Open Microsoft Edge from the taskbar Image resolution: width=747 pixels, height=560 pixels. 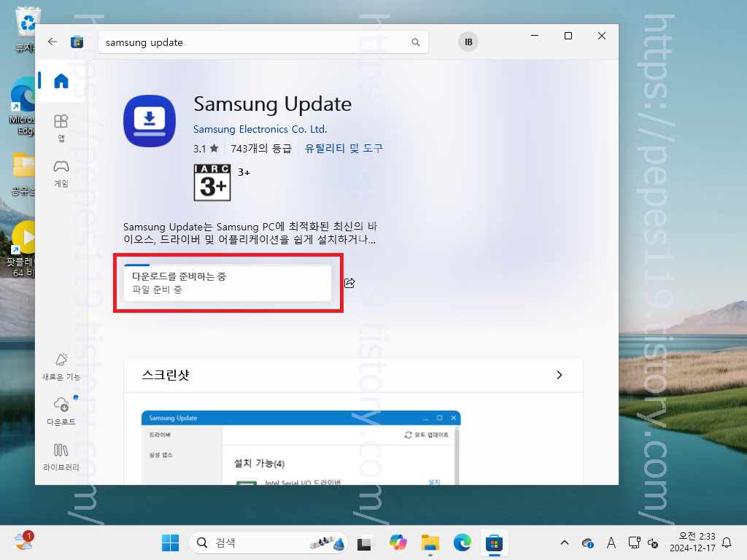(x=462, y=542)
